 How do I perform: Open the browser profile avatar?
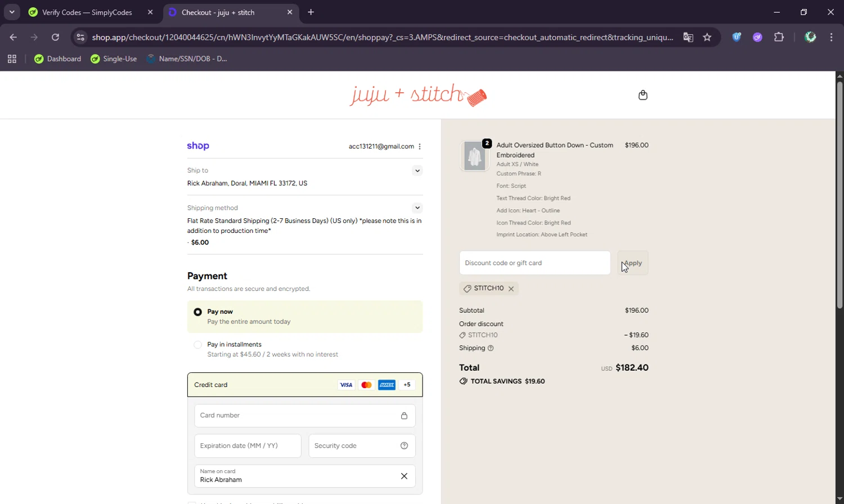pyautogui.click(x=810, y=37)
